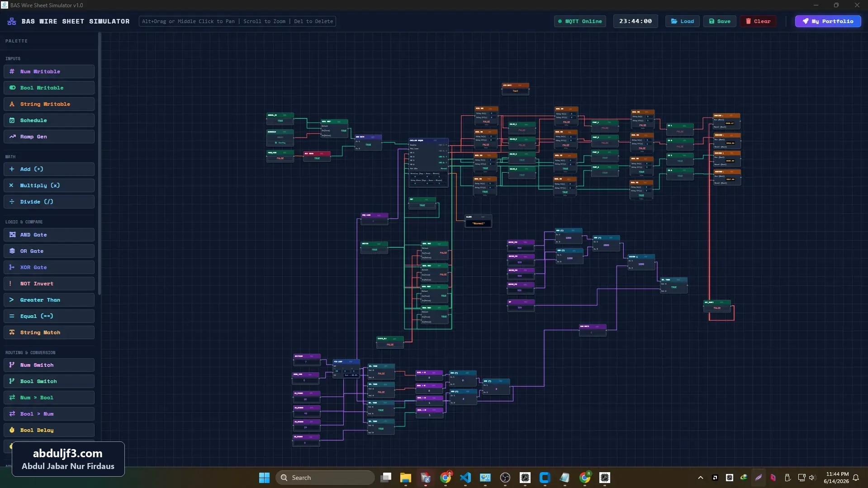Choose the Bool Delay block
Viewport: 868px width, 488px height.
49,430
